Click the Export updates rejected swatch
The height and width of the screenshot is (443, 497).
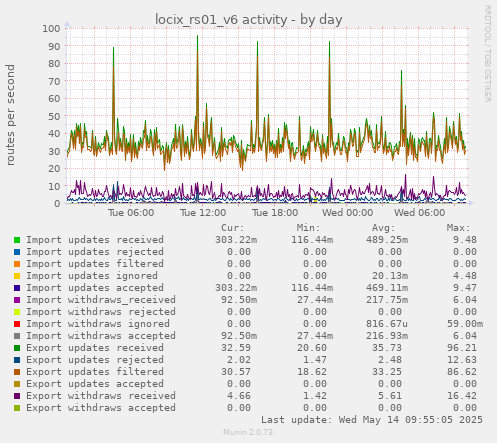(x=17, y=360)
